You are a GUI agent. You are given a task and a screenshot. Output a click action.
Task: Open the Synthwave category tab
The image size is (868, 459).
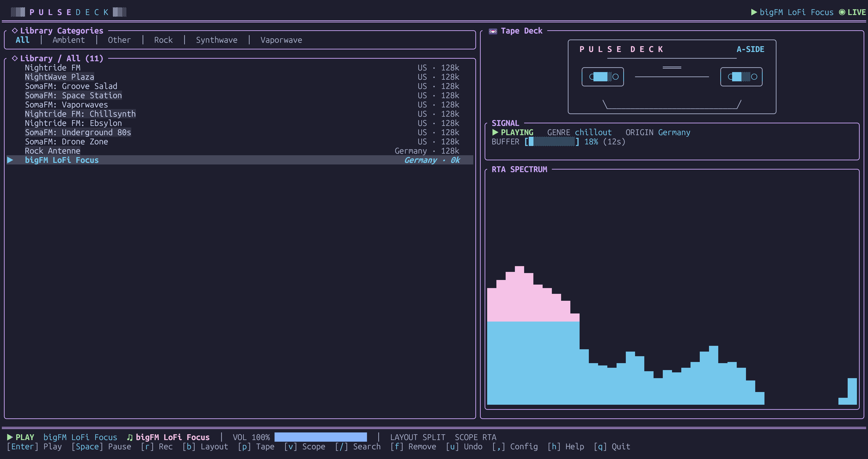217,40
